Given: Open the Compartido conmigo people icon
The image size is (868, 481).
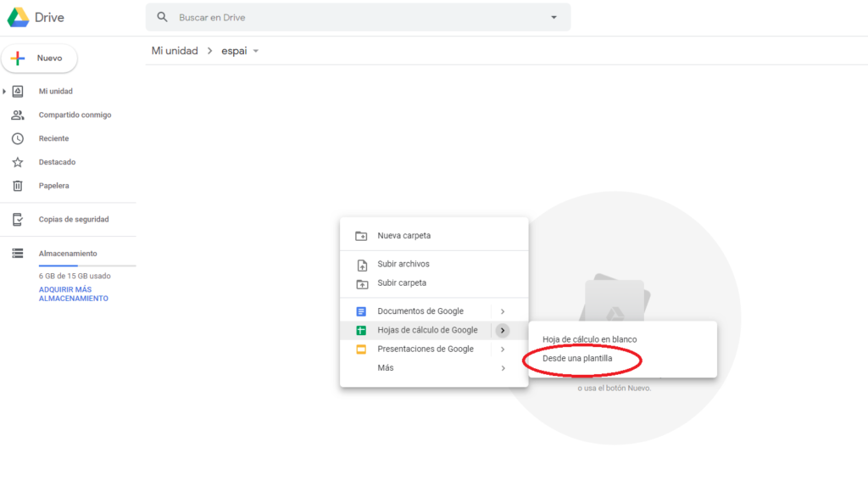Looking at the screenshot, I should (x=18, y=115).
